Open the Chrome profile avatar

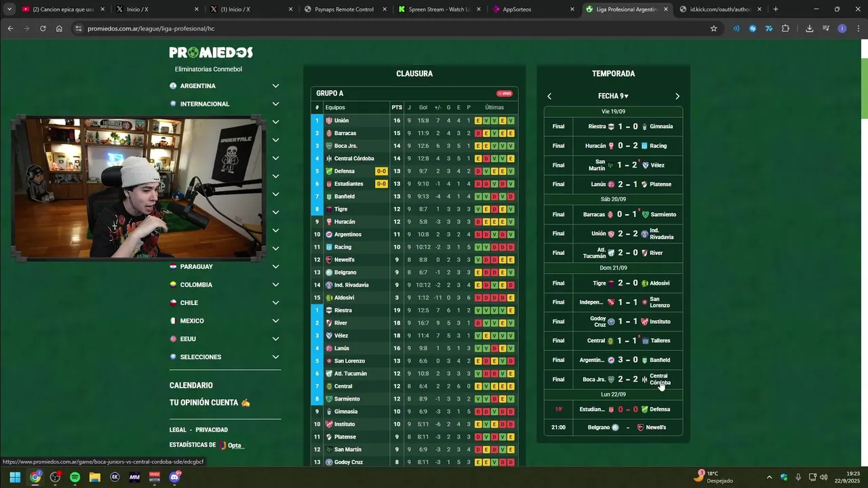pyautogui.click(x=842, y=28)
